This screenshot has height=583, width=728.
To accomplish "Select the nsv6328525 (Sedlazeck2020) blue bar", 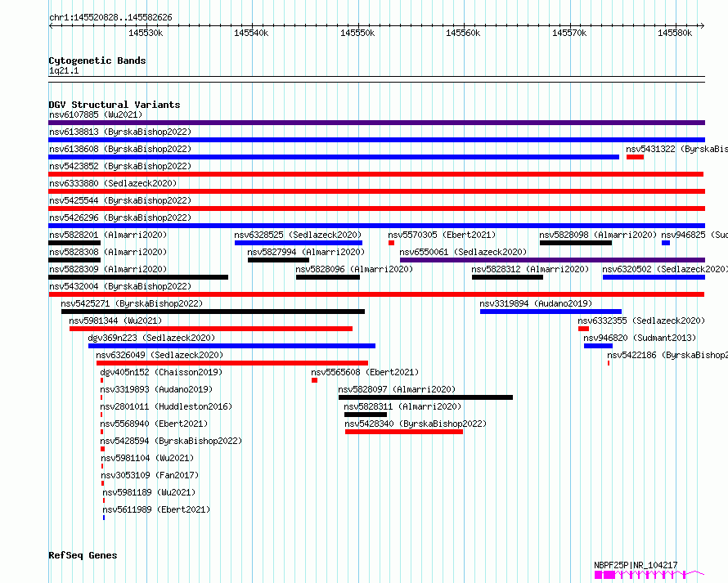I will click(x=299, y=243).
